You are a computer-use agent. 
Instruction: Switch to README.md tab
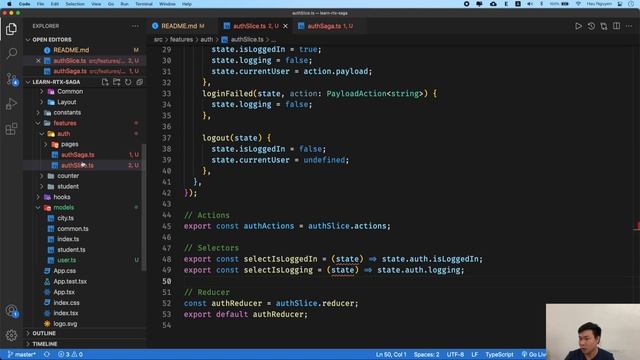pyautogui.click(x=178, y=26)
